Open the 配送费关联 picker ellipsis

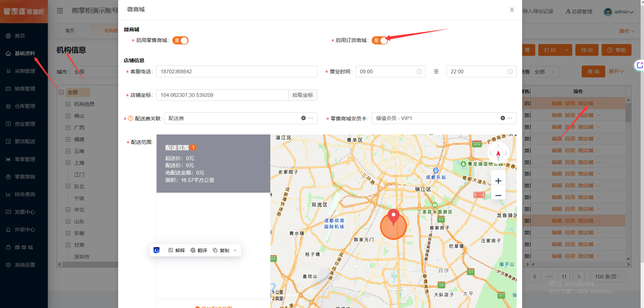tap(311, 118)
